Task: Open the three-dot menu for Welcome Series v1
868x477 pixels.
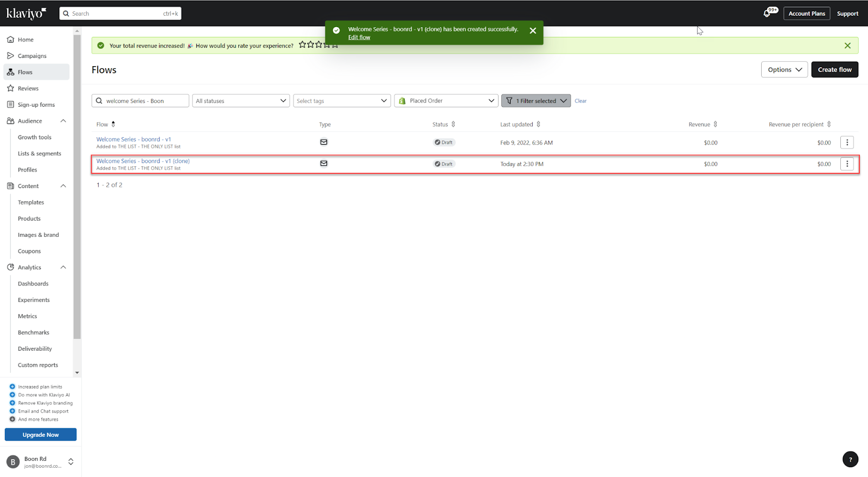Action: 847,143
